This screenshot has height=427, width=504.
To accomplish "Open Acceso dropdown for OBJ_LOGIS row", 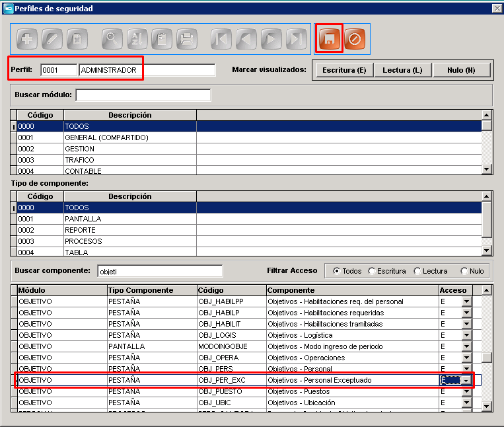I will (x=466, y=335).
